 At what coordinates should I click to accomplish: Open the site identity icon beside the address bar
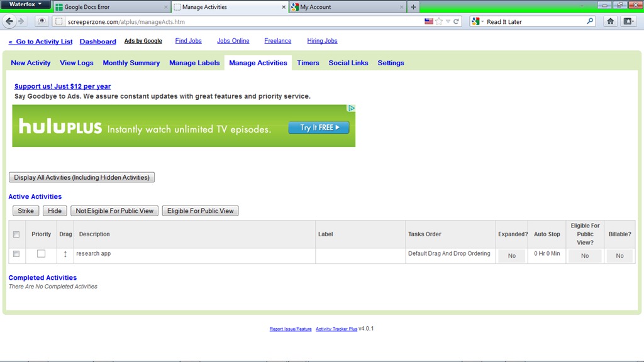click(58, 21)
